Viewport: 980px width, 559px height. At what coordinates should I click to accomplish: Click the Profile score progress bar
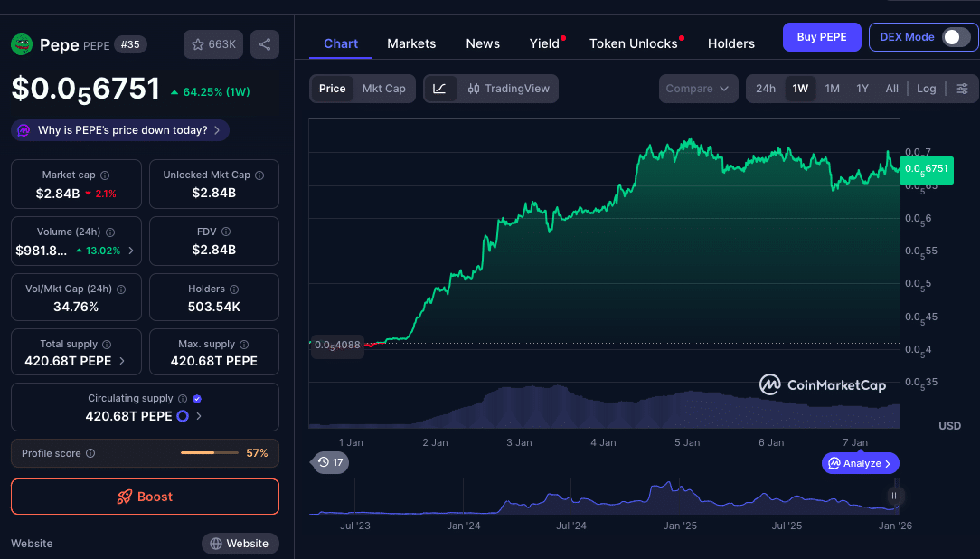pyautogui.click(x=210, y=452)
